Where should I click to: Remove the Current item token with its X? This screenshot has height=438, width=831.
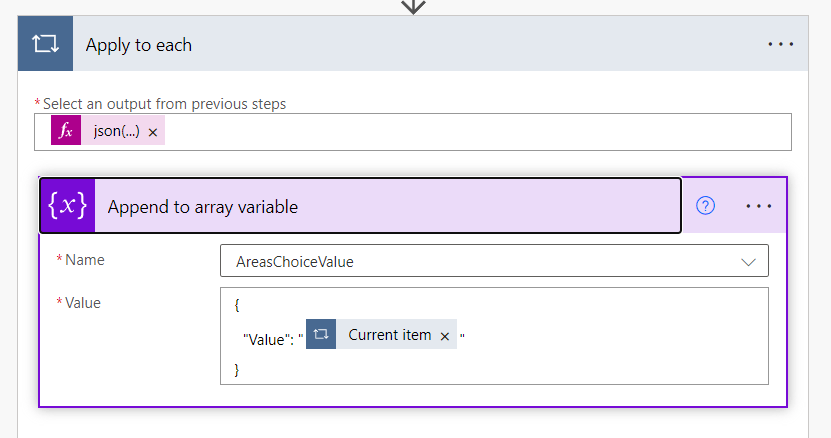click(445, 336)
